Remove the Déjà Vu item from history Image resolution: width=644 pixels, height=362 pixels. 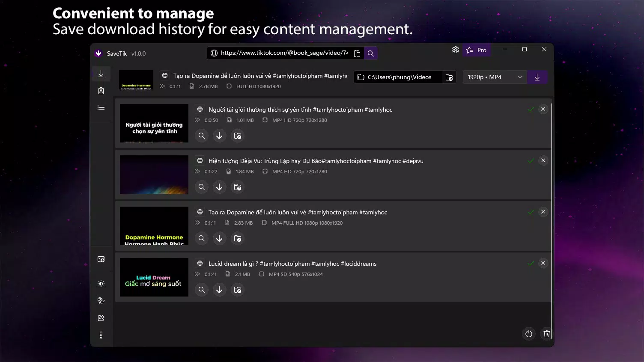[543, 160]
